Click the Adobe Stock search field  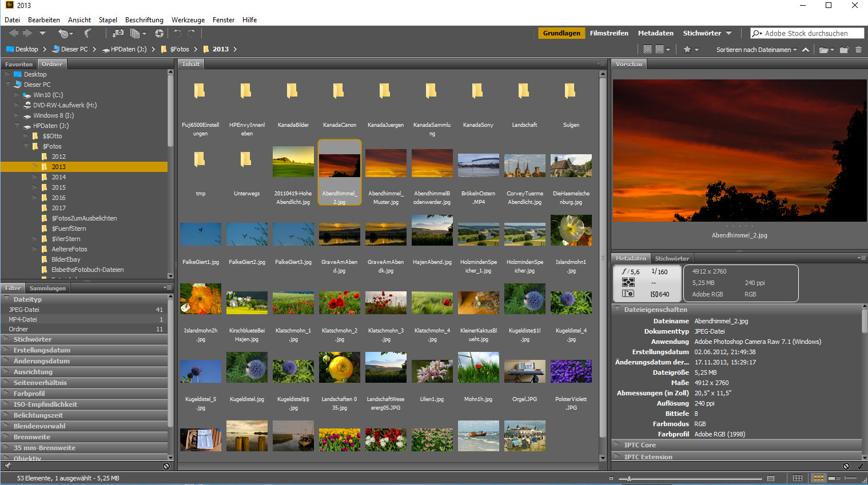(807, 33)
